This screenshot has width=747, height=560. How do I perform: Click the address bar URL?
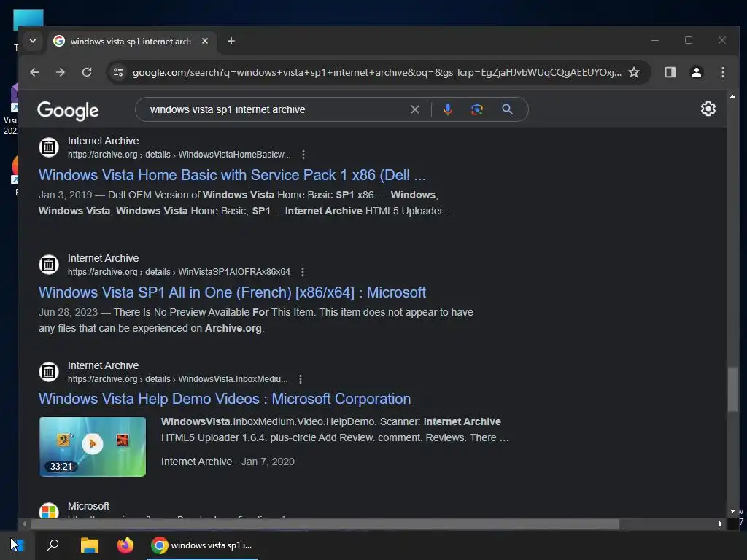click(376, 72)
